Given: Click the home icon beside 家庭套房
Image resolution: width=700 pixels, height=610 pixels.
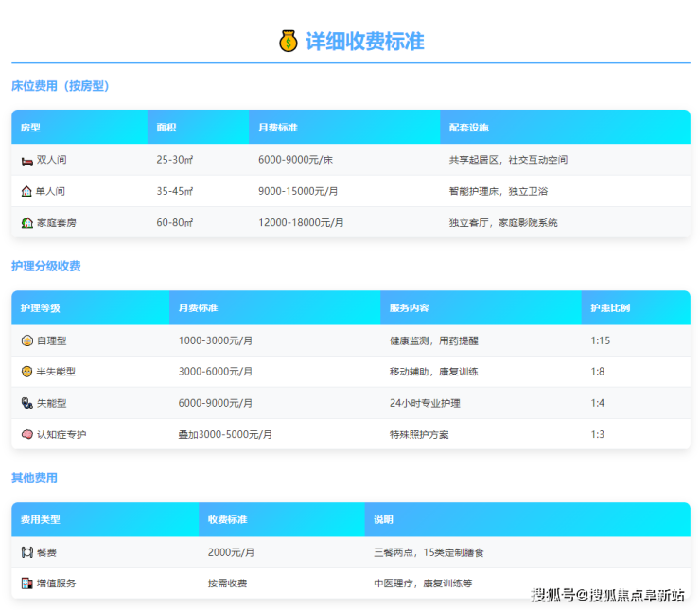Looking at the screenshot, I should [x=26, y=222].
